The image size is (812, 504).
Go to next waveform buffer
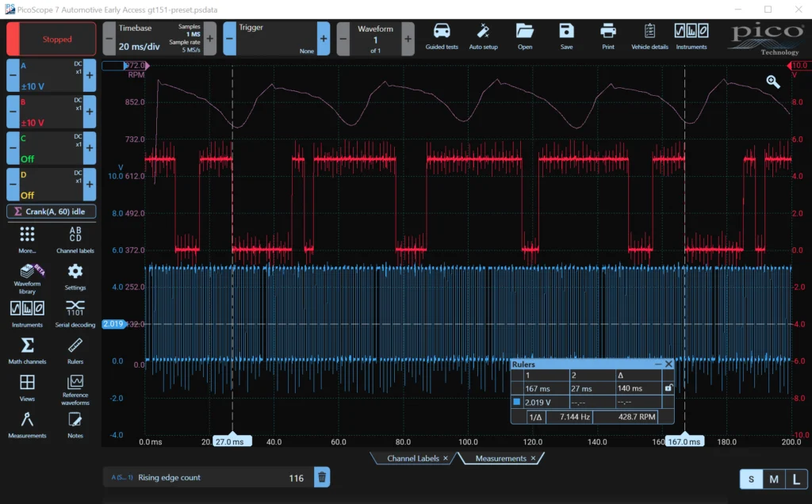408,38
